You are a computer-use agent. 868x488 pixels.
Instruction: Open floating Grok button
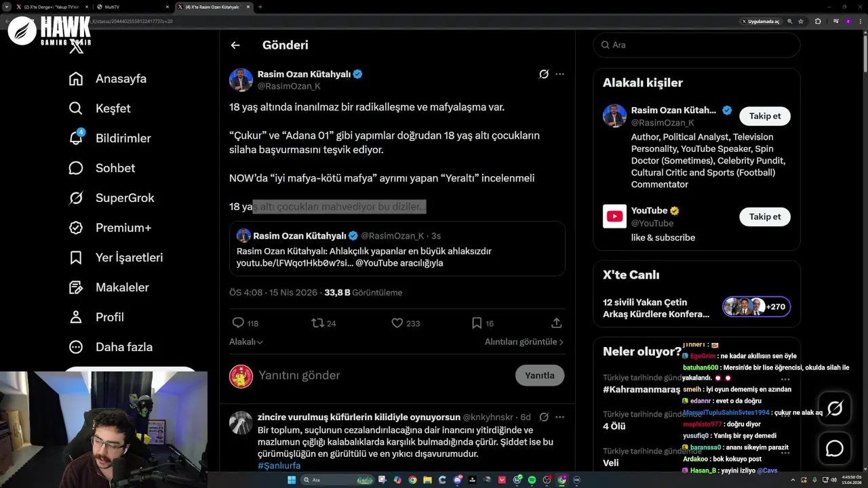[835, 408]
